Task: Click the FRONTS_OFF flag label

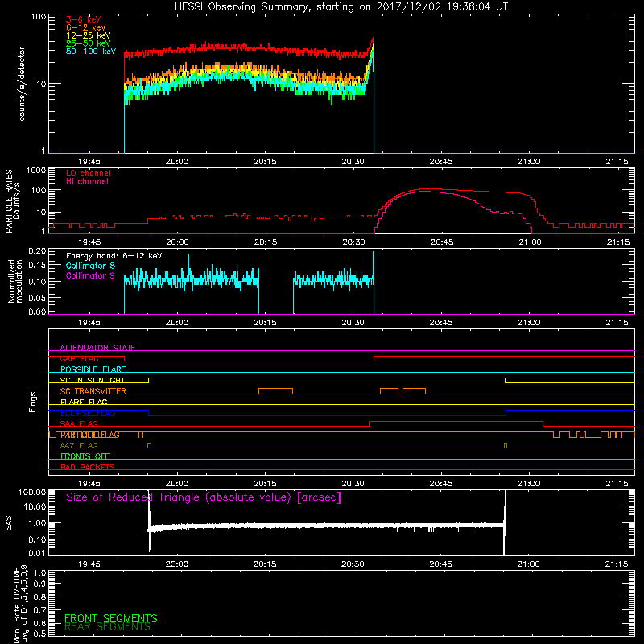Action: (85, 456)
